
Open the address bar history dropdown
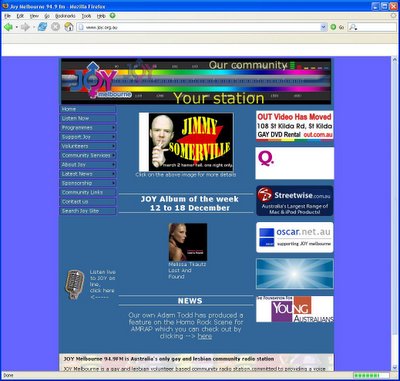(323, 27)
